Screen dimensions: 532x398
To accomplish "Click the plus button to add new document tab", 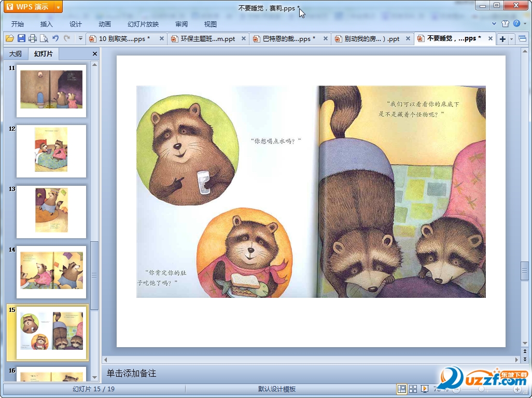I will (502, 39).
